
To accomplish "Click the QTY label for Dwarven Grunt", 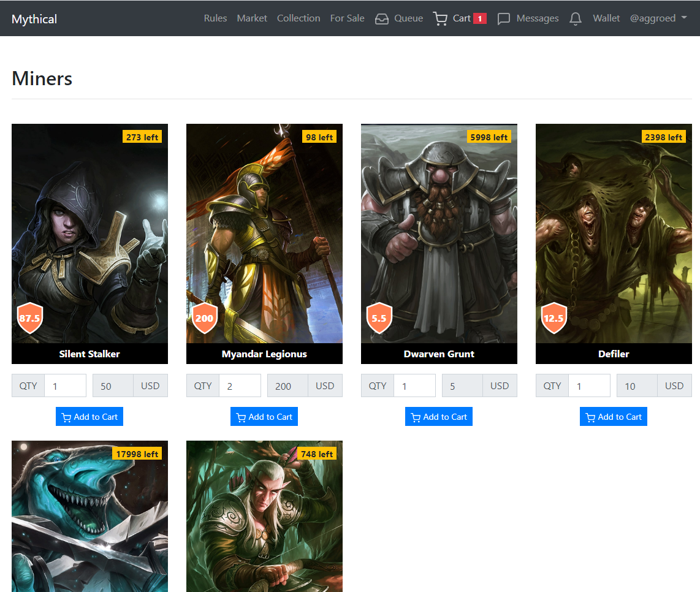I will [x=378, y=385].
